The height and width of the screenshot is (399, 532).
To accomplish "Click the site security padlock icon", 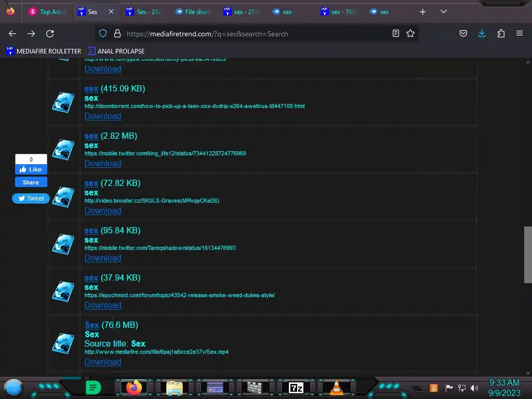I will click(117, 34).
